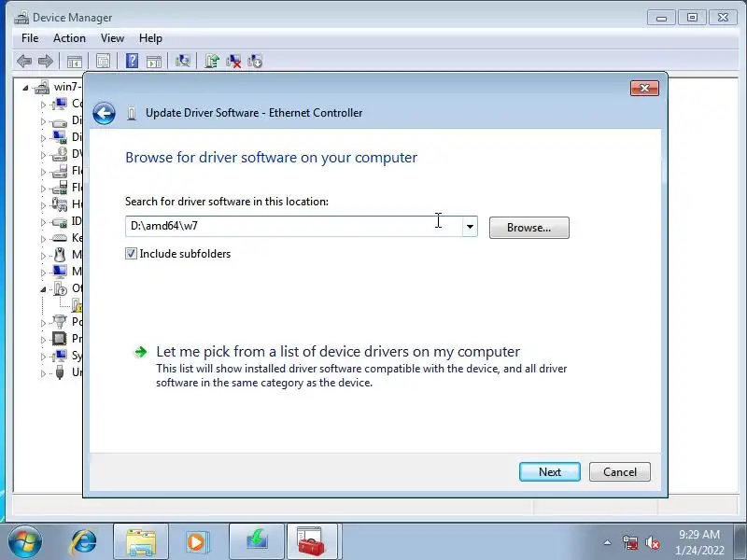
Task: Expand the USB controllers category arrow
Action: point(43,373)
